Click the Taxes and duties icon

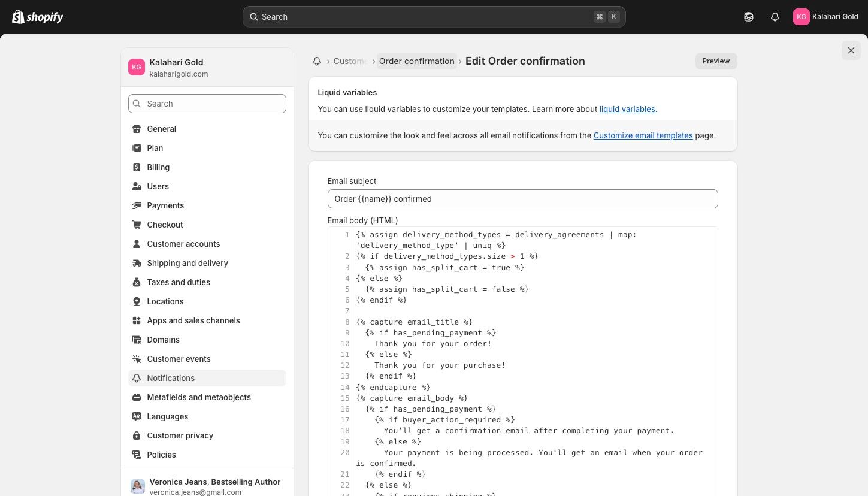coord(137,282)
